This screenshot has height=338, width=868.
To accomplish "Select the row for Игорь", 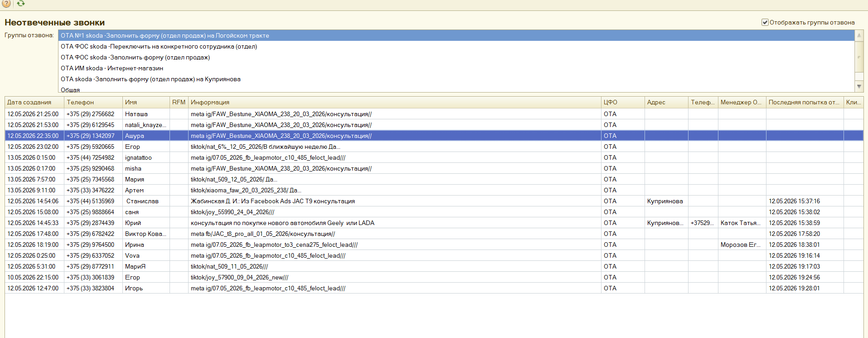I will pyautogui.click(x=434, y=288).
